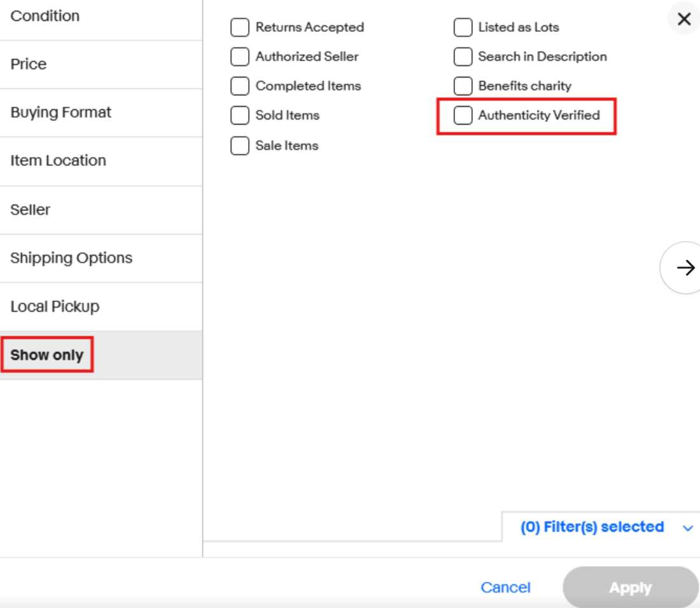Screen dimensions: 700x608
Task: Close the filter dialog with X icon
Action: pos(684,19)
